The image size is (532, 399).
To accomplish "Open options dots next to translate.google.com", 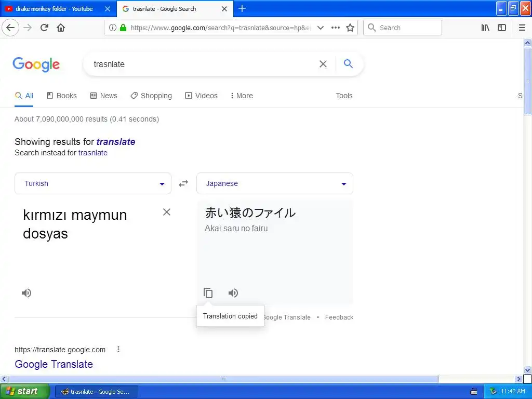I will point(118,349).
